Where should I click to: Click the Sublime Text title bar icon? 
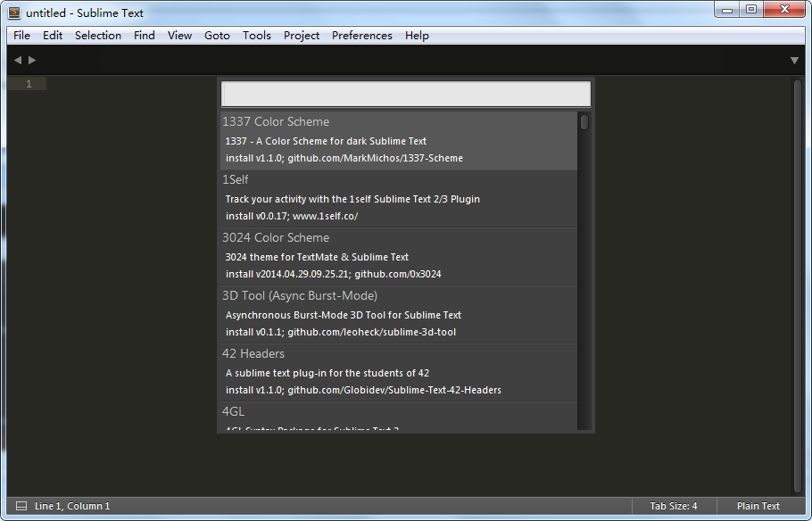coord(14,13)
